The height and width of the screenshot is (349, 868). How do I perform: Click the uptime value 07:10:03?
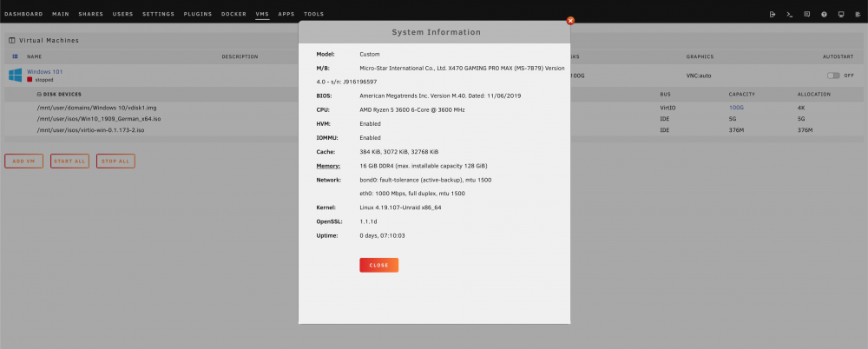click(382, 235)
